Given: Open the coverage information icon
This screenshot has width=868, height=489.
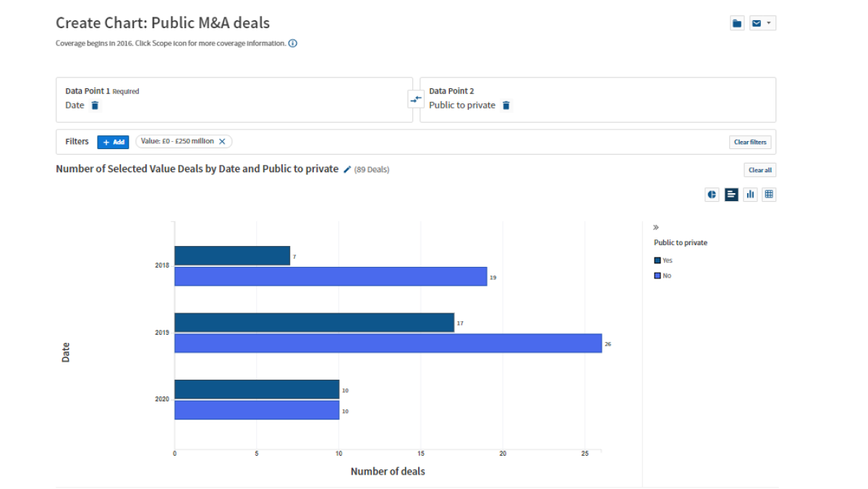Looking at the screenshot, I should coord(293,43).
